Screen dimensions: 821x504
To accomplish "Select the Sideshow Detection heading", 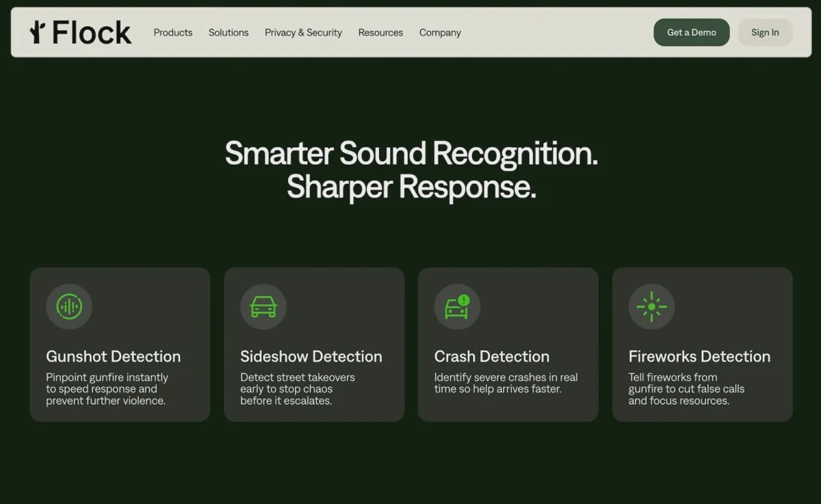I will 311,356.
